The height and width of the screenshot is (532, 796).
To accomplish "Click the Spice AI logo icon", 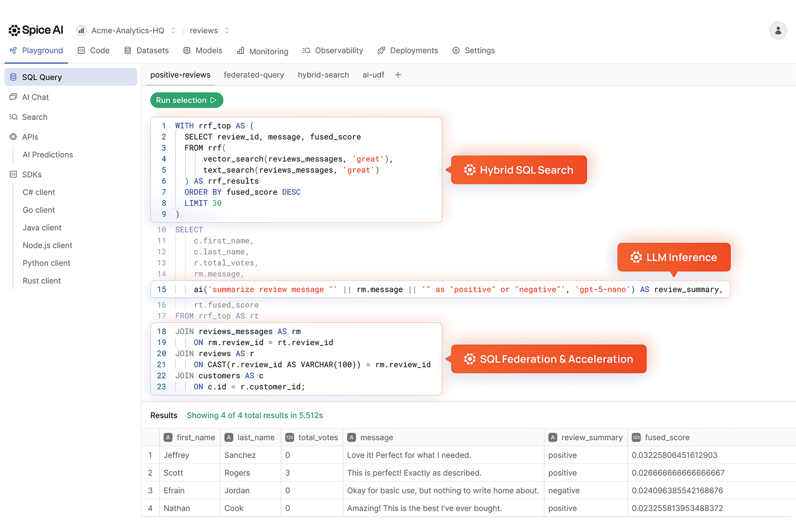I will [x=14, y=30].
